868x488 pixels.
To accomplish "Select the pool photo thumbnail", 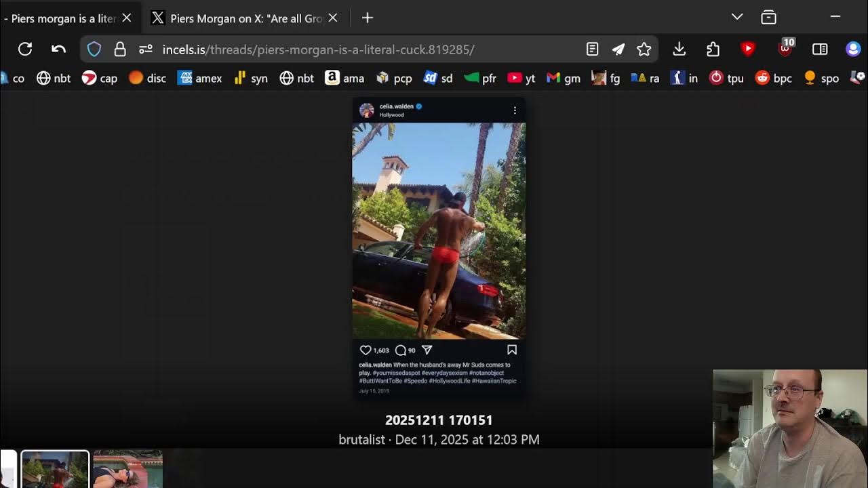I will click(x=128, y=469).
